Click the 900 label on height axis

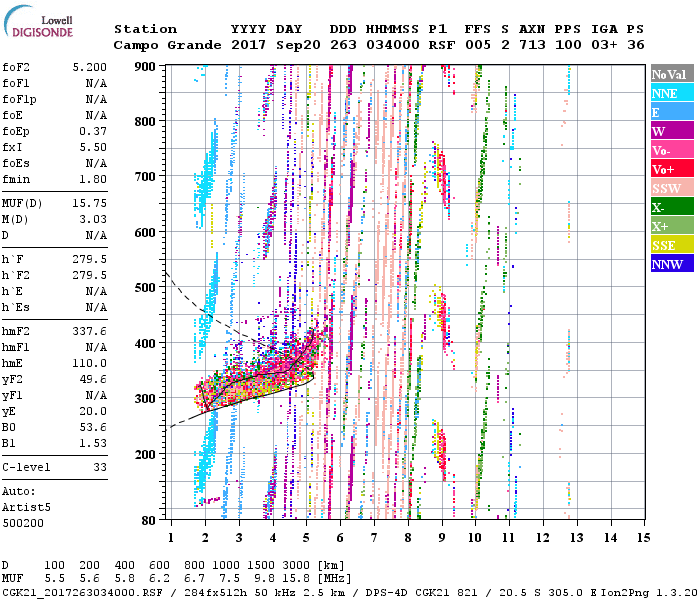146,67
